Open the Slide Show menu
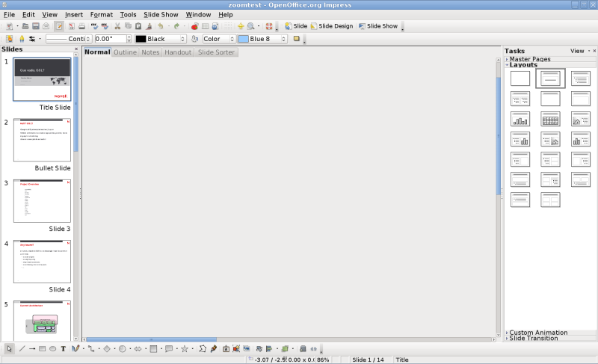 (161, 14)
